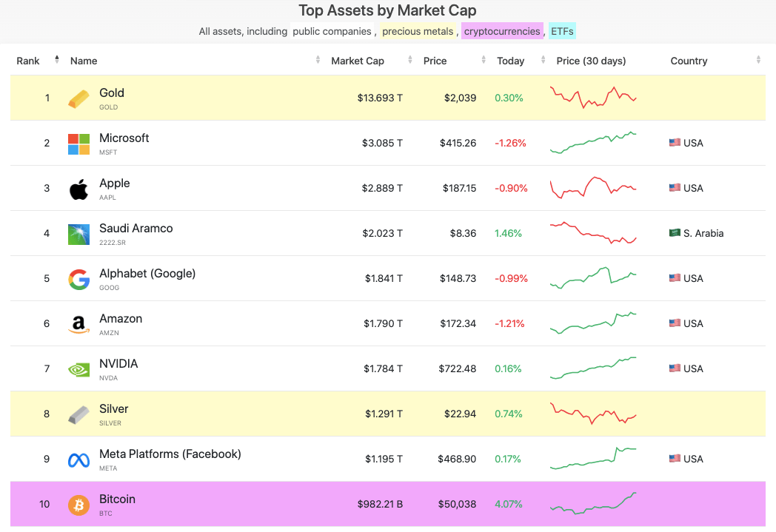
Task: Click the USA flag in Amazon row
Action: 675,323
